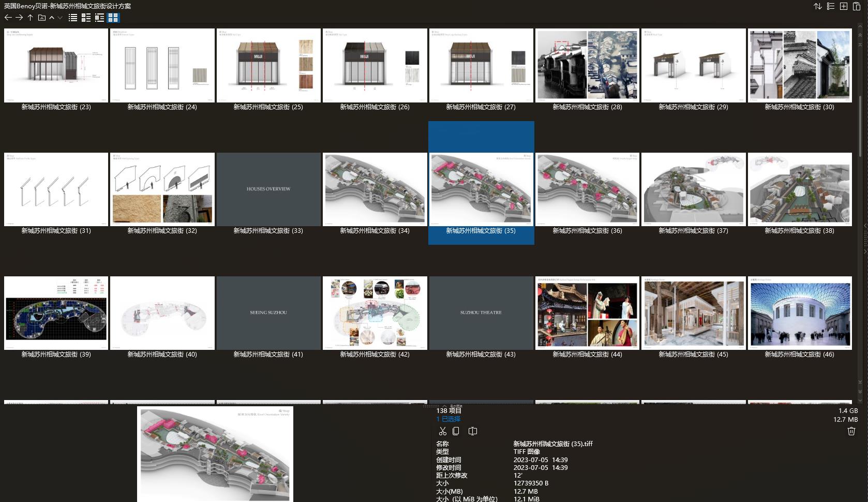Click the back navigation arrow
Screen dimensions: 868x502
pos(8,18)
